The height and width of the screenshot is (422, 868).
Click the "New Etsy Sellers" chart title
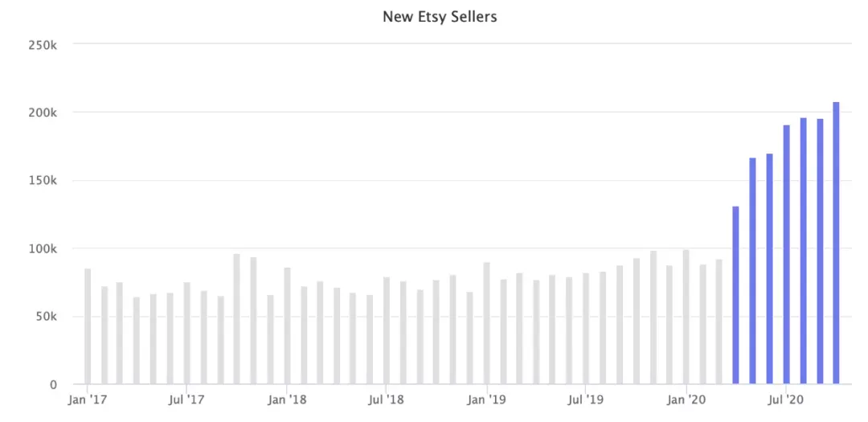(440, 17)
